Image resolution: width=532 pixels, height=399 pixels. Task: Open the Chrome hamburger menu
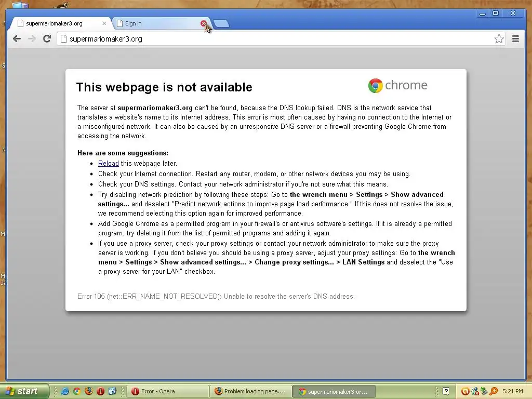(x=515, y=38)
